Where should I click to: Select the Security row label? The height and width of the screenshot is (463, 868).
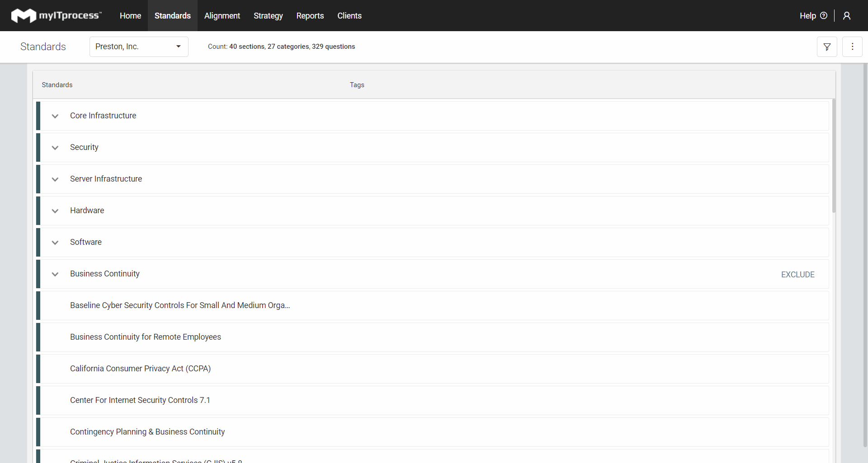[84, 147]
